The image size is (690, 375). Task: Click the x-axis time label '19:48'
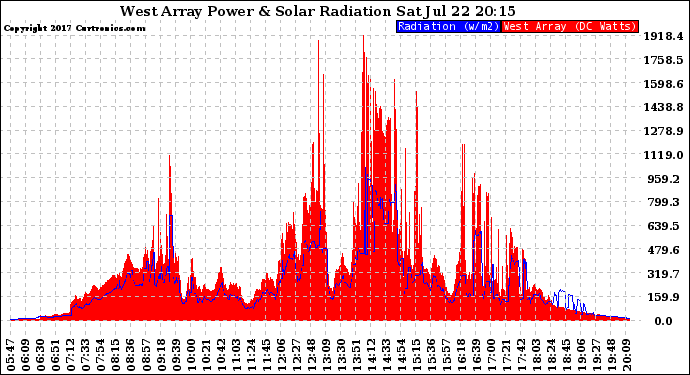[x=611, y=355]
